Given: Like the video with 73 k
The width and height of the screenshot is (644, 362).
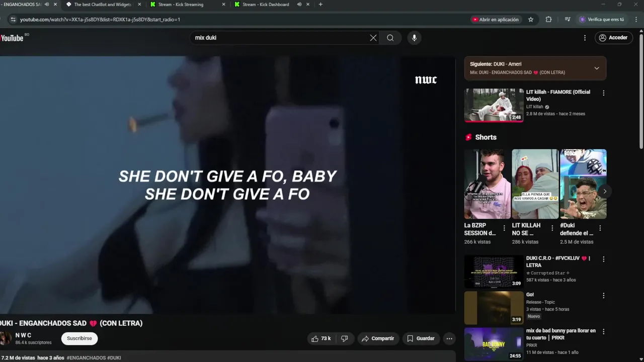Looking at the screenshot, I should 321,338.
